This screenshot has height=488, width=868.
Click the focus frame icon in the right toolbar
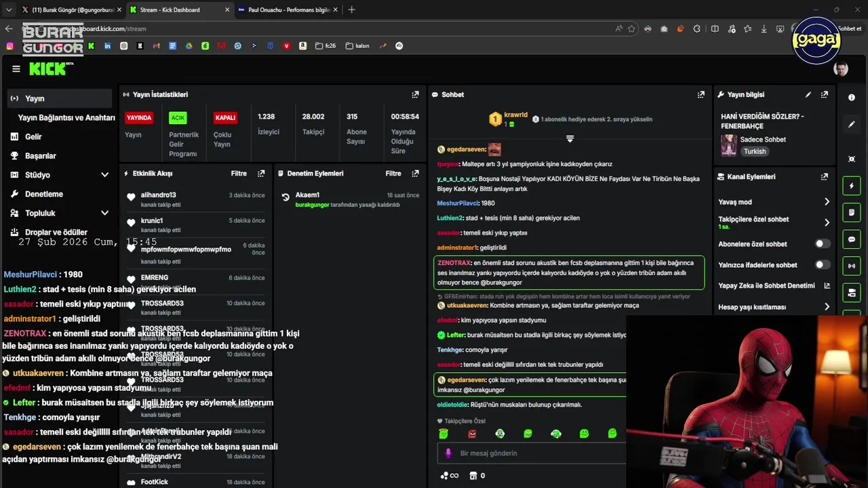[x=852, y=159]
